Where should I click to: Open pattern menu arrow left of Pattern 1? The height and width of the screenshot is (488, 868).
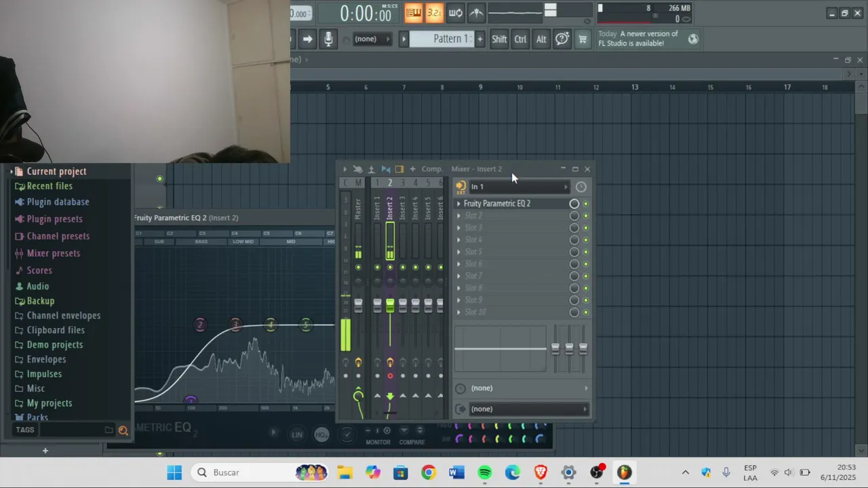(x=403, y=39)
